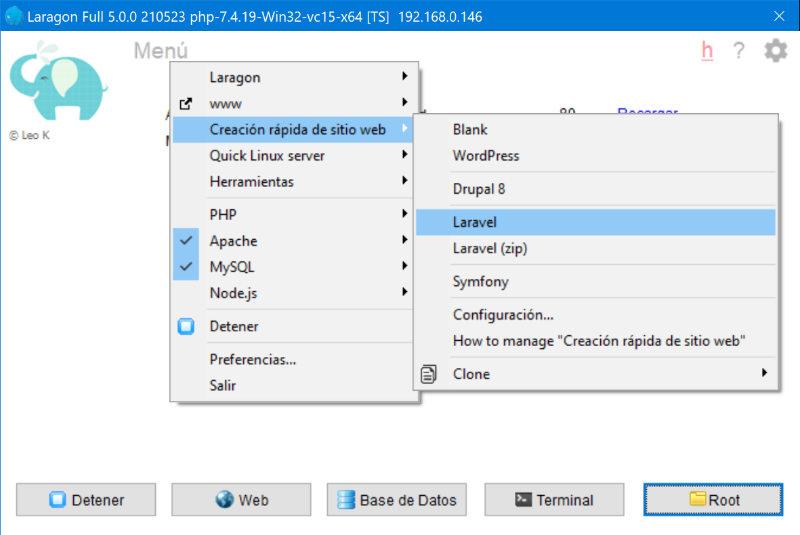
Task: Select Symfony entry
Action: [x=595, y=282]
